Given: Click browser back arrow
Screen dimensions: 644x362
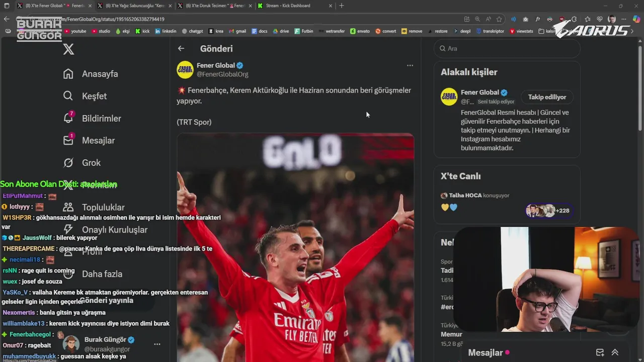Looking at the screenshot, I should 7,19.
